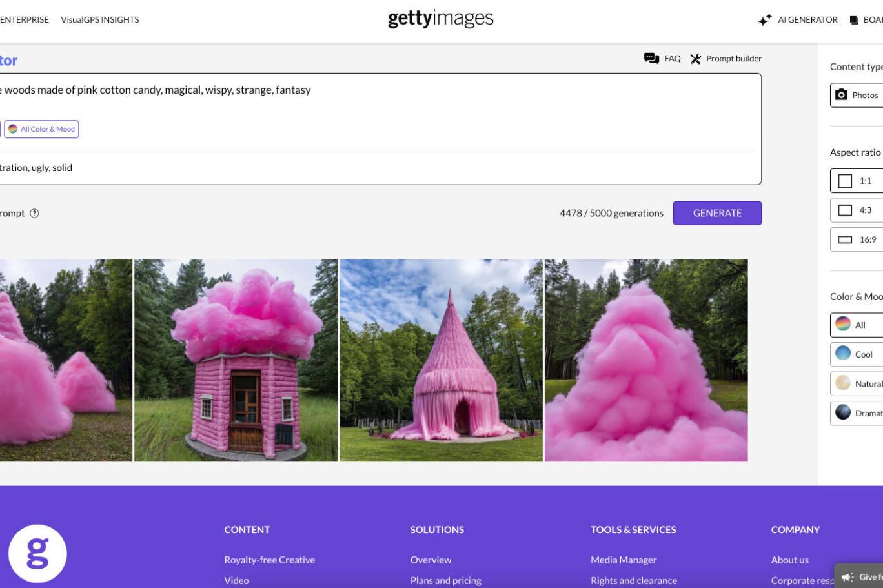Select the Photos camera icon

[841, 95]
